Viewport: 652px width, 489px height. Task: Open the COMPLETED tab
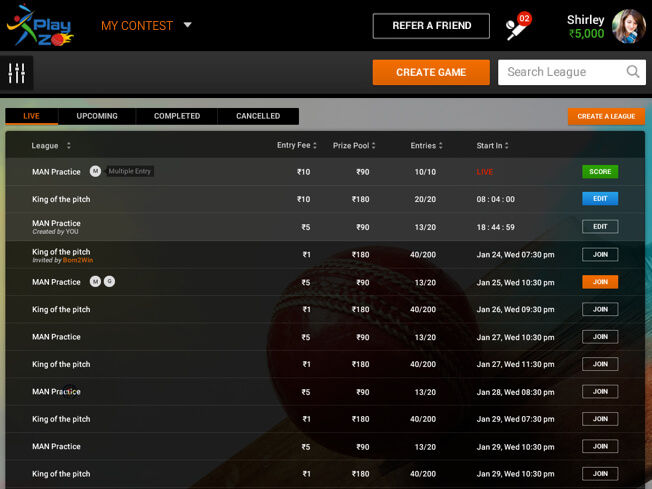(177, 116)
